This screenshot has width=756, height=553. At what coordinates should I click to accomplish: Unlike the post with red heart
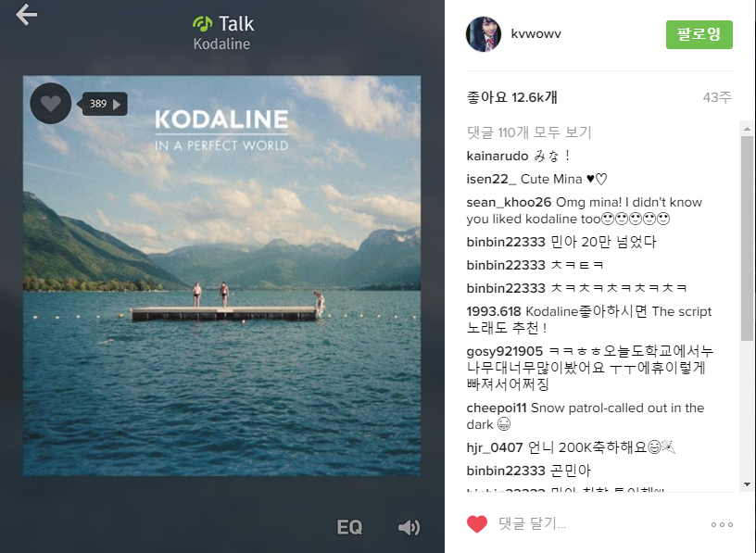click(x=477, y=524)
